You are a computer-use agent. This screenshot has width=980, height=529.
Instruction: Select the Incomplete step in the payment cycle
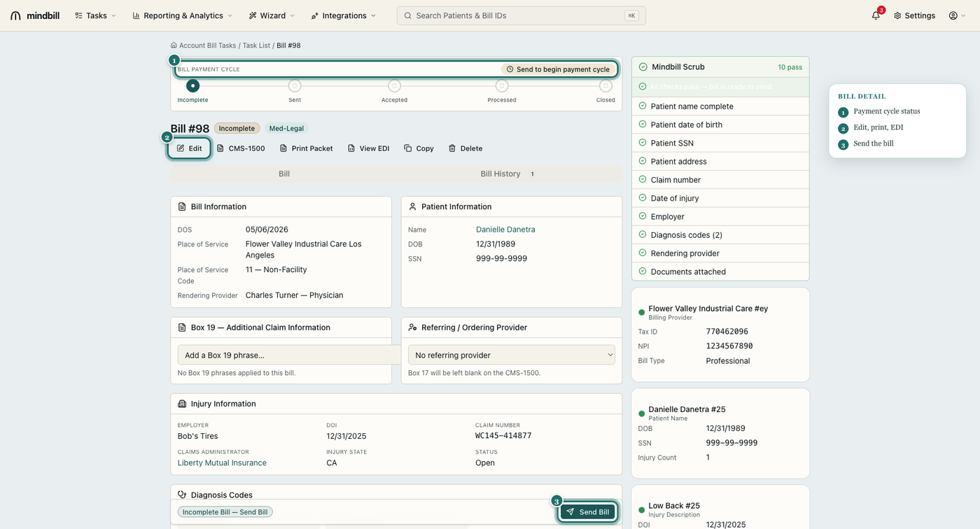(x=192, y=86)
